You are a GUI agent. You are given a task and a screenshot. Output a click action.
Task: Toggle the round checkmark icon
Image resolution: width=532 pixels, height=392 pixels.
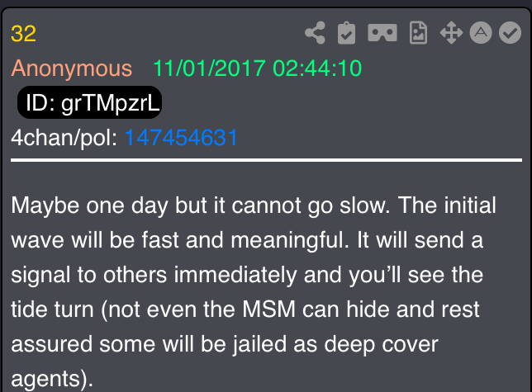(x=510, y=33)
